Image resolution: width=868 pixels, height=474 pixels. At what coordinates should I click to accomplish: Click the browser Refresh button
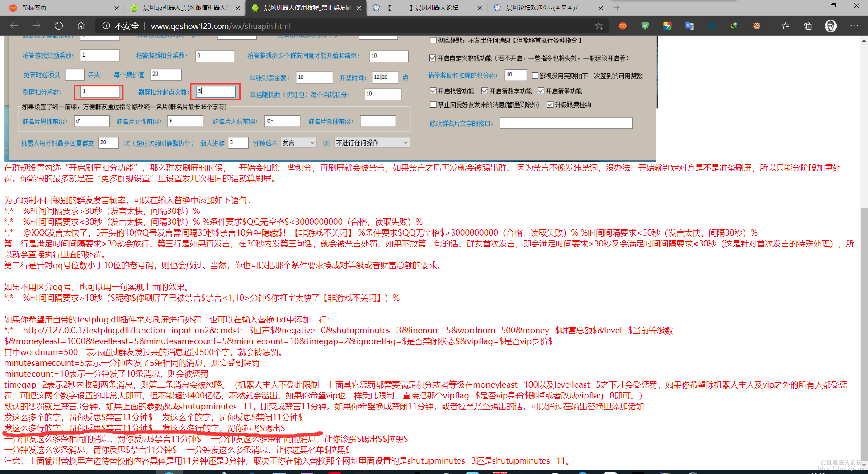[59, 26]
